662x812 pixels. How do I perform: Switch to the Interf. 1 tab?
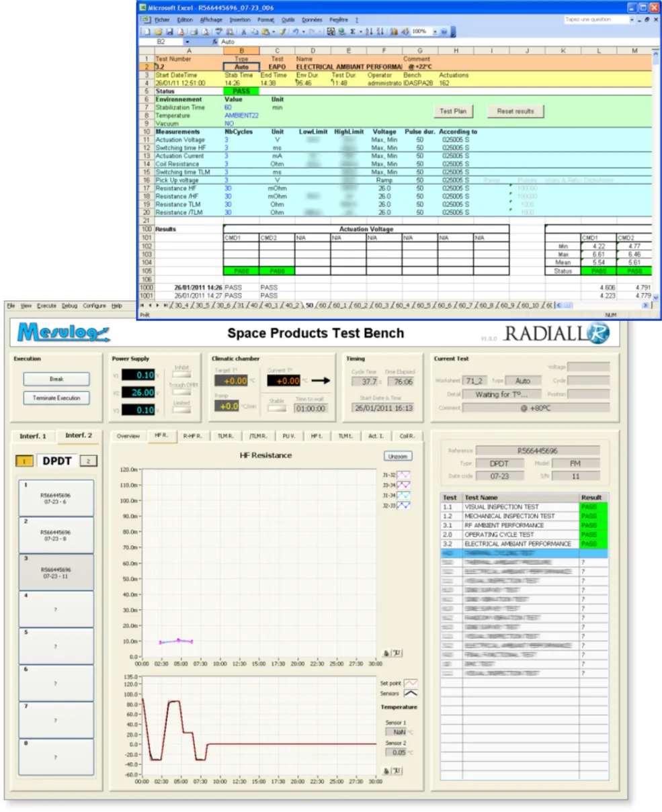(33, 437)
